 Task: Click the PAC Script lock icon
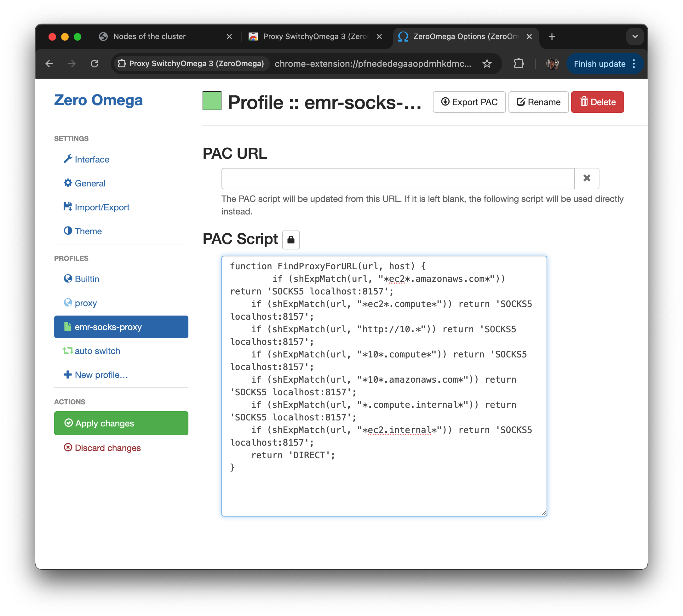coord(290,240)
